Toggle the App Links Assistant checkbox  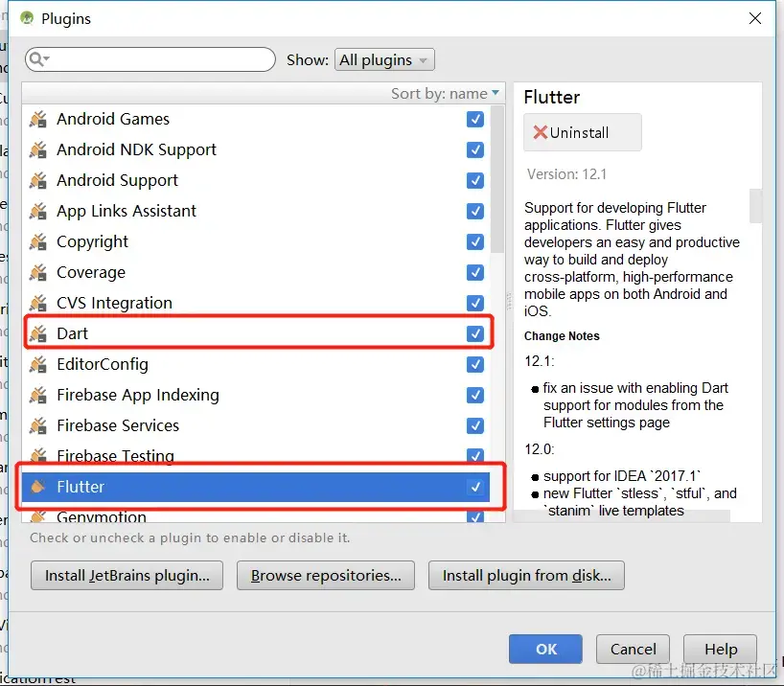coord(475,211)
